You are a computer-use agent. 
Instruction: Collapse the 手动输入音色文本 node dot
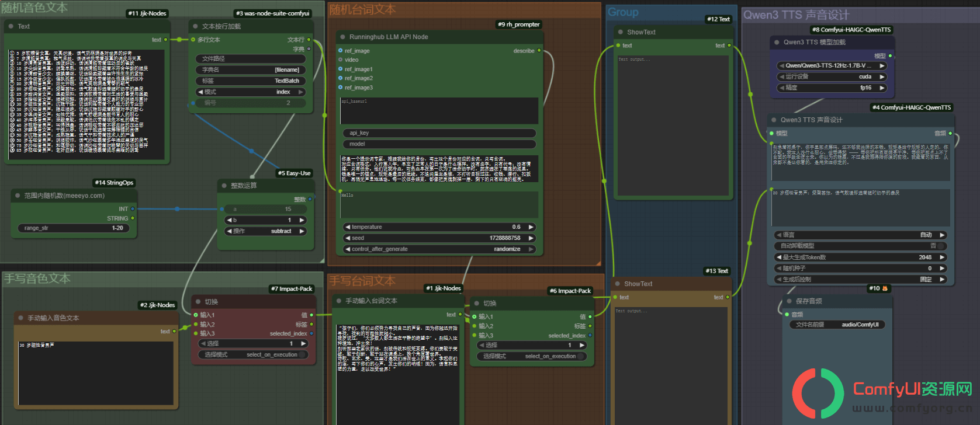[x=20, y=318]
